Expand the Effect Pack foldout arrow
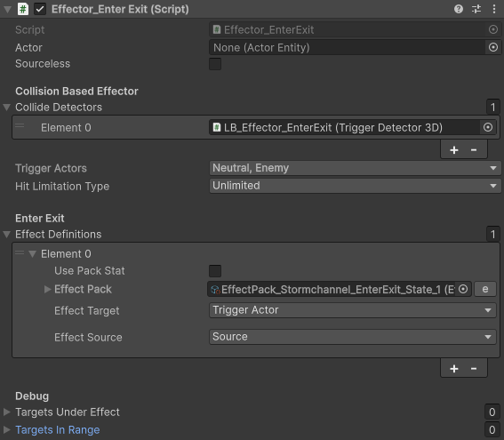 point(48,289)
